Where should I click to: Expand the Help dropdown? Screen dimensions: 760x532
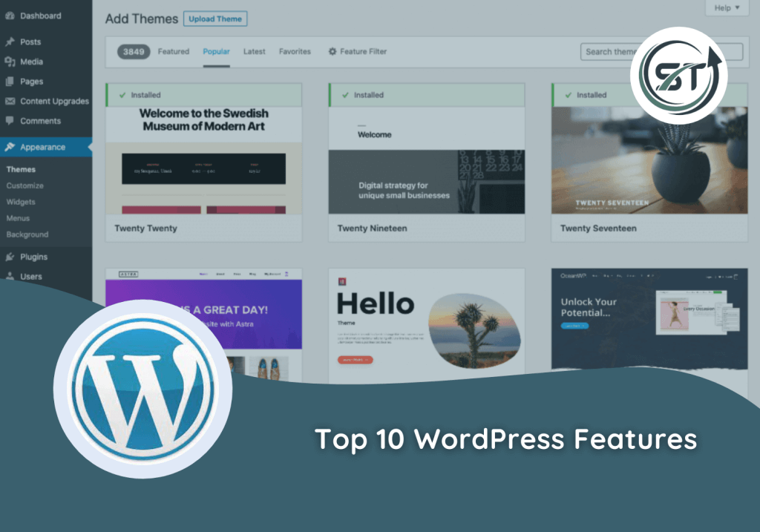tap(726, 8)
